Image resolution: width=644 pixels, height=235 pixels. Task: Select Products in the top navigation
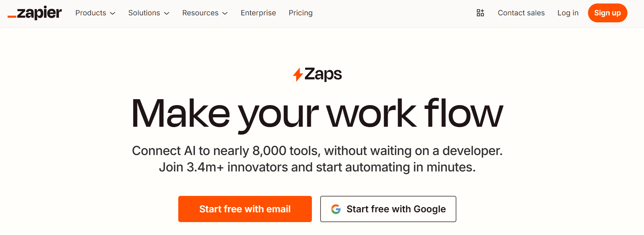pos(91,13)
